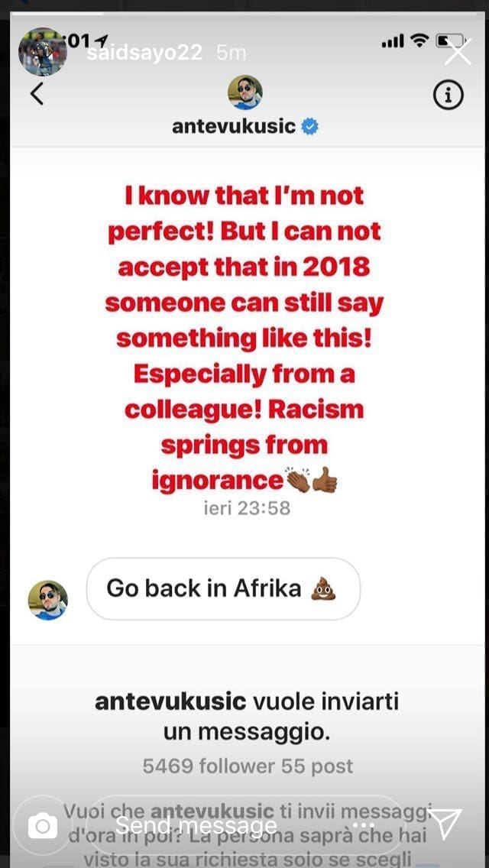Close the story with the X icon

[x=458, y=53]
